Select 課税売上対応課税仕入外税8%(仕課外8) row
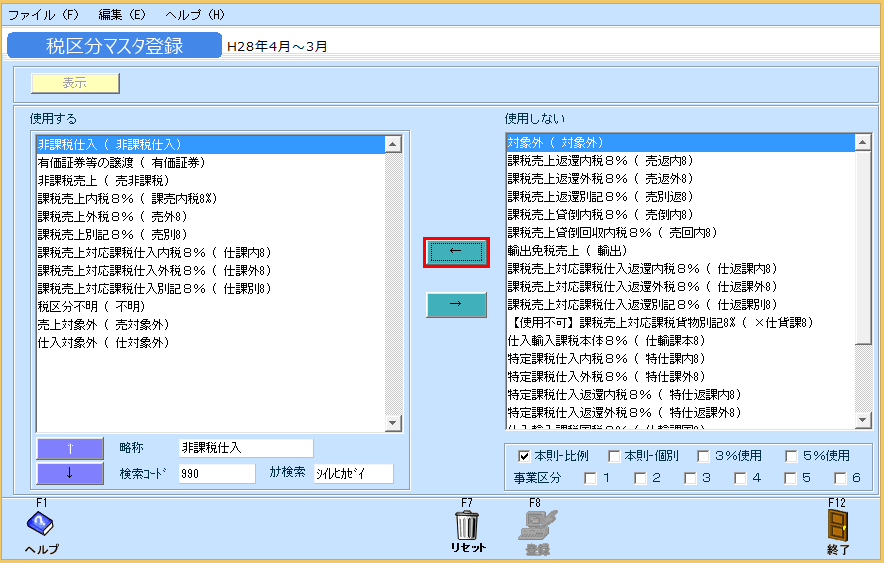 click(210, 271)
